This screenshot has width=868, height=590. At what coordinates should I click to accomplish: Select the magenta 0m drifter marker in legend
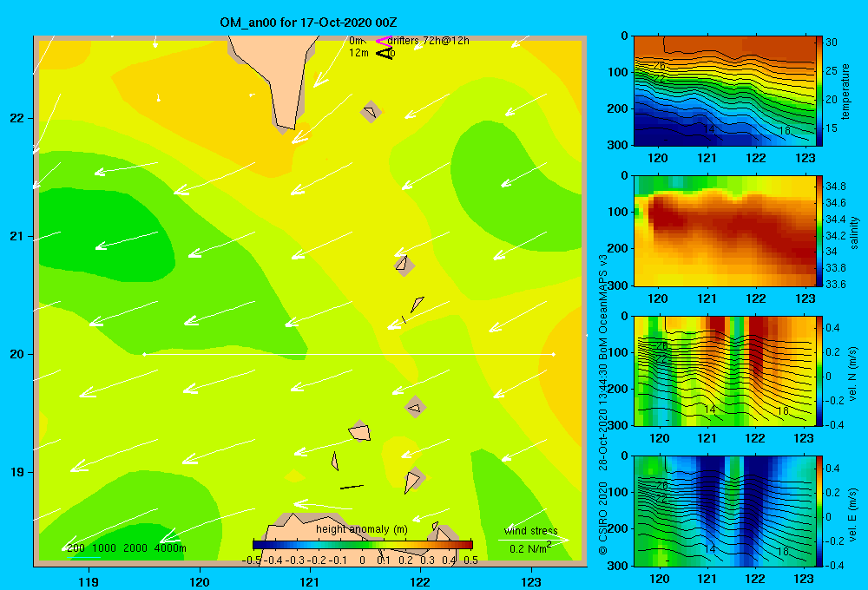point(384,41)
